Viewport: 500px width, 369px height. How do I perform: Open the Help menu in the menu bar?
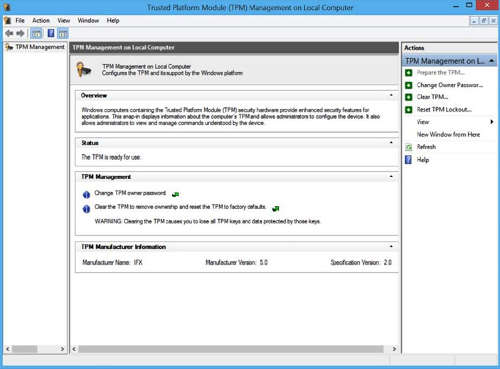pos(113,21)
